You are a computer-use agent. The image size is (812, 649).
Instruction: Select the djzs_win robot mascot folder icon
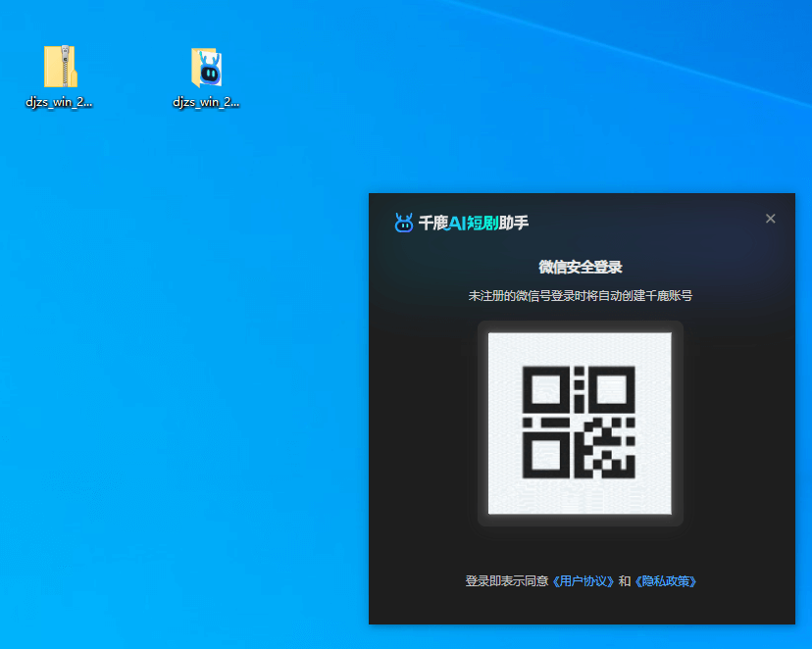coord(206,67)
